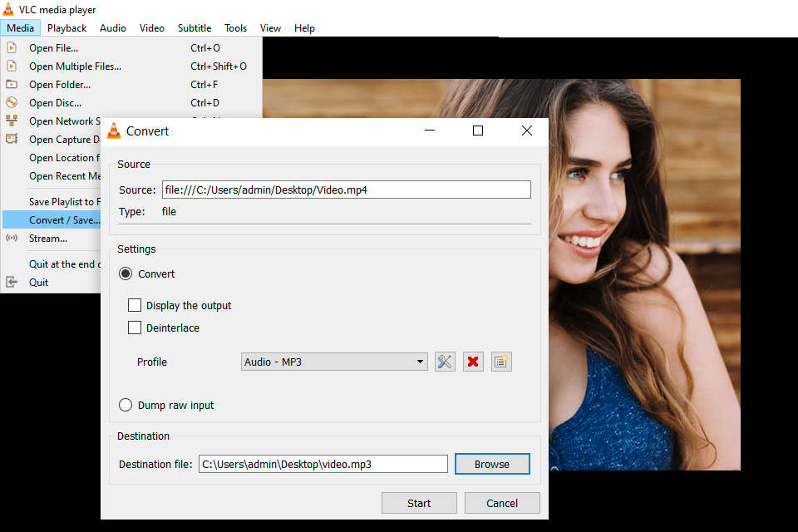Viewport: 798px width, 532px height.
Task: Click the Edit selected profile wrench icon
Action: 445,362
